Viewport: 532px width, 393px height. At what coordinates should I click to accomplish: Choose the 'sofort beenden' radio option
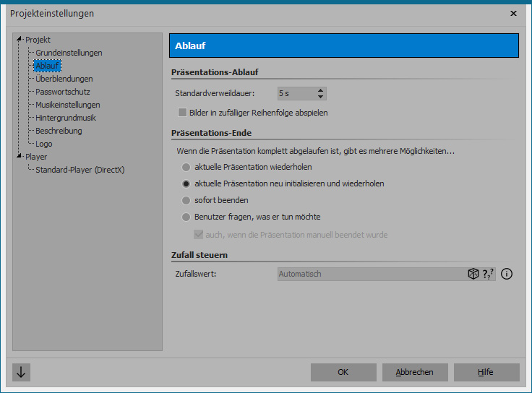[187, 200]
